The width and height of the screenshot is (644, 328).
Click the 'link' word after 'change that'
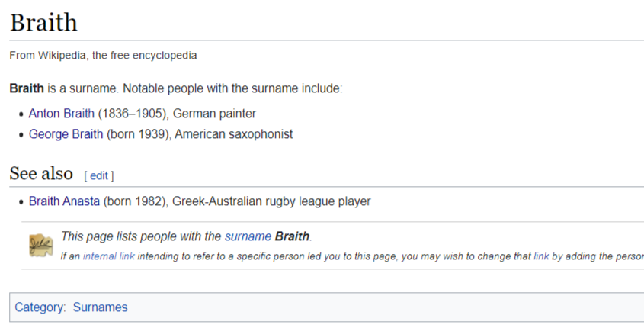tap(541, 256)
